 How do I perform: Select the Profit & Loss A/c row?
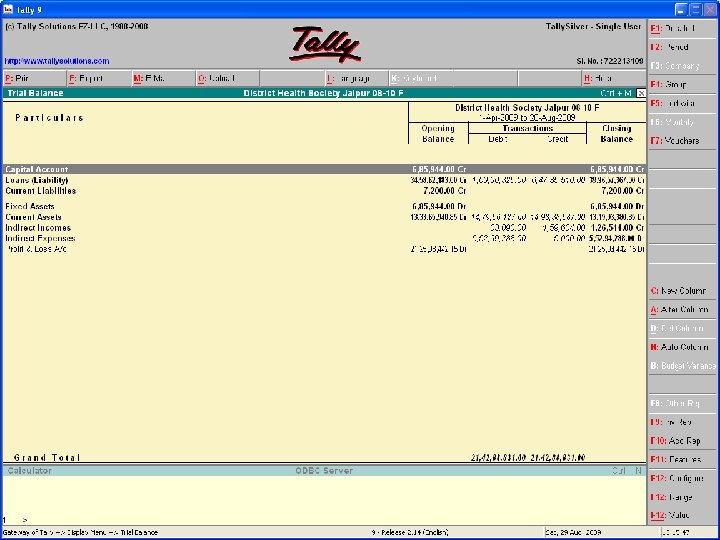coord(324,249)
